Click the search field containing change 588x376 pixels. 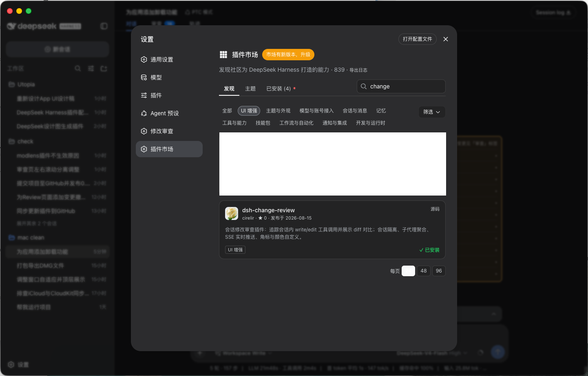pyautogui.click(x=401, y=86)
